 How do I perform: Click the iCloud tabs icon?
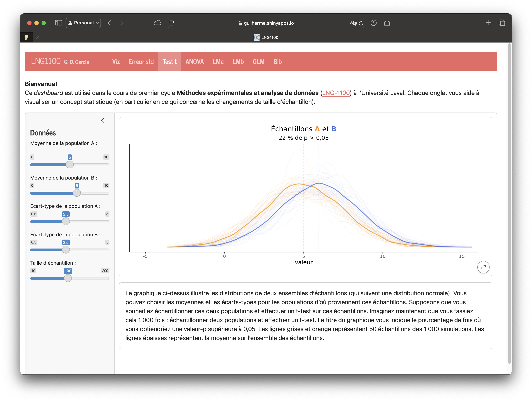157,23
